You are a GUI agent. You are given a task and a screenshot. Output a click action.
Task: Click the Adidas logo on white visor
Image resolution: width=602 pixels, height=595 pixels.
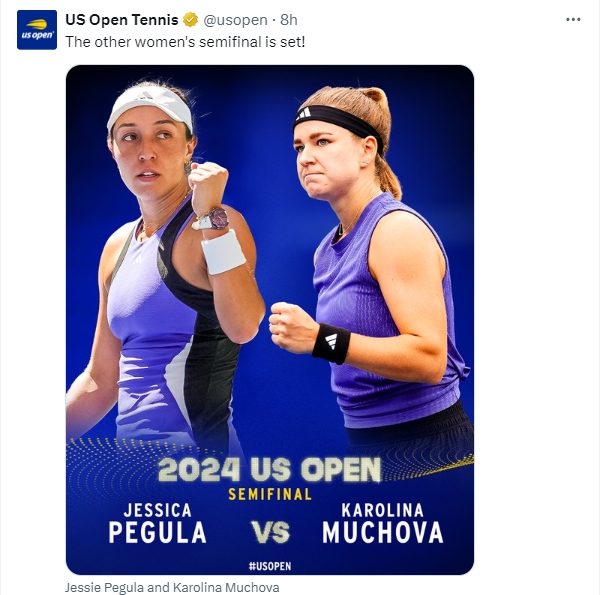(144, 95)
